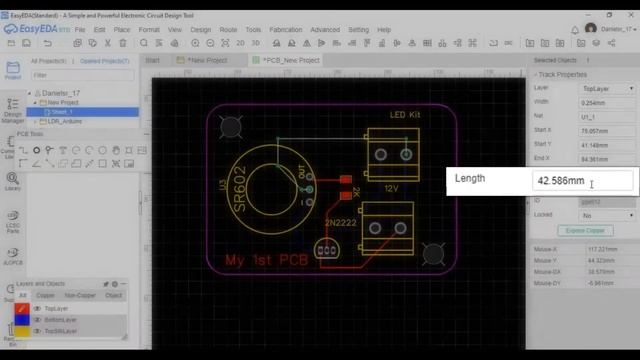Toggle visibility of BottomLayer
Screen dimensions: 640x360
(38, 320)
